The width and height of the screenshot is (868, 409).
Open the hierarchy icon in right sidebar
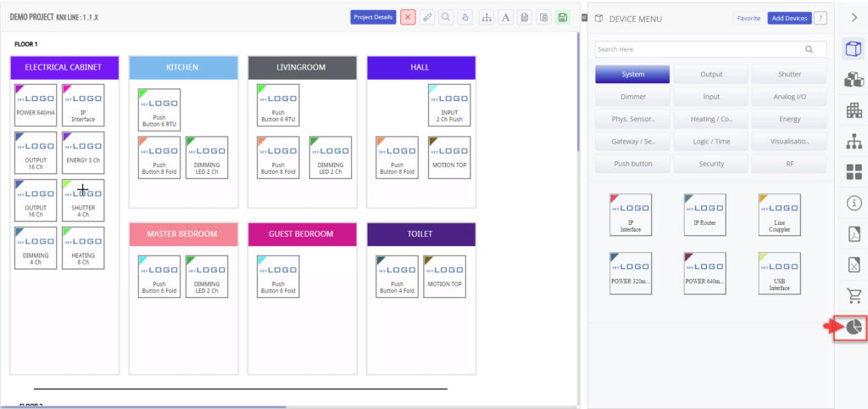854,142
